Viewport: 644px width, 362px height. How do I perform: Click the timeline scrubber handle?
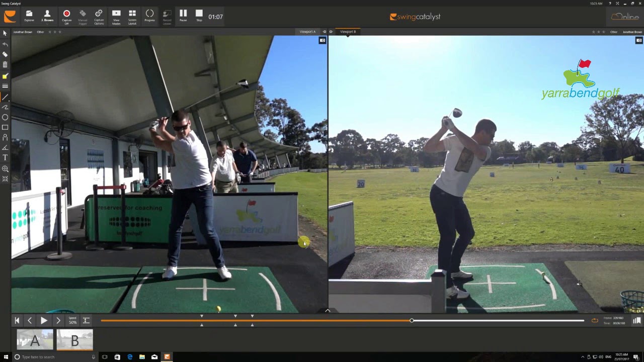[x=412, y=320]
